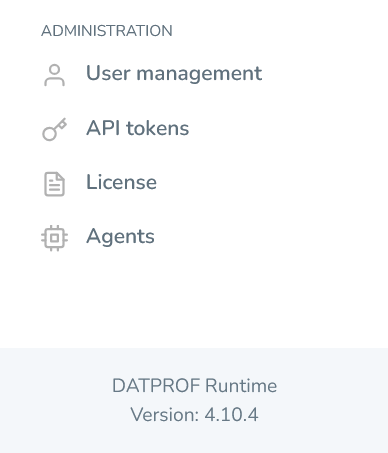
Task: Open the User management page
Action: tap(174, 74)
